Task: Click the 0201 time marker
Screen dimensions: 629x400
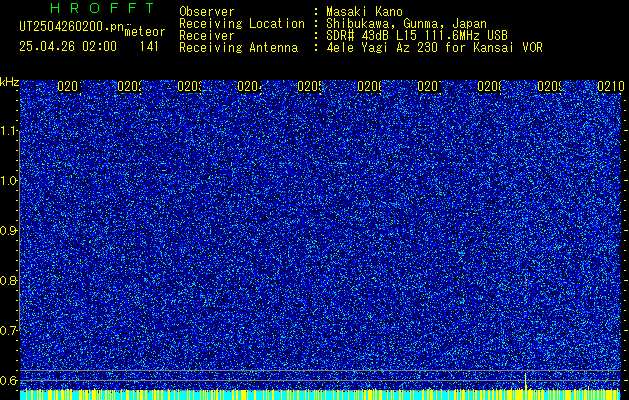Action: pos(69,86)
